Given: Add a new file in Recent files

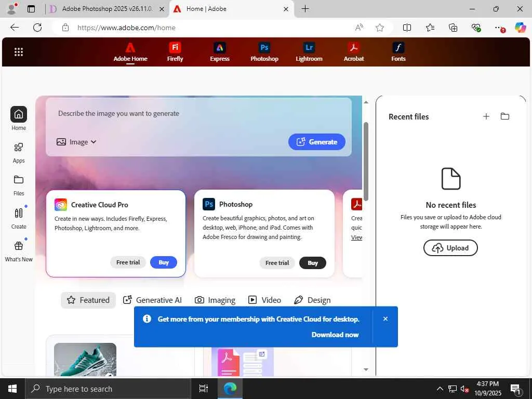Looking at the screenshot, I should 486,116.
